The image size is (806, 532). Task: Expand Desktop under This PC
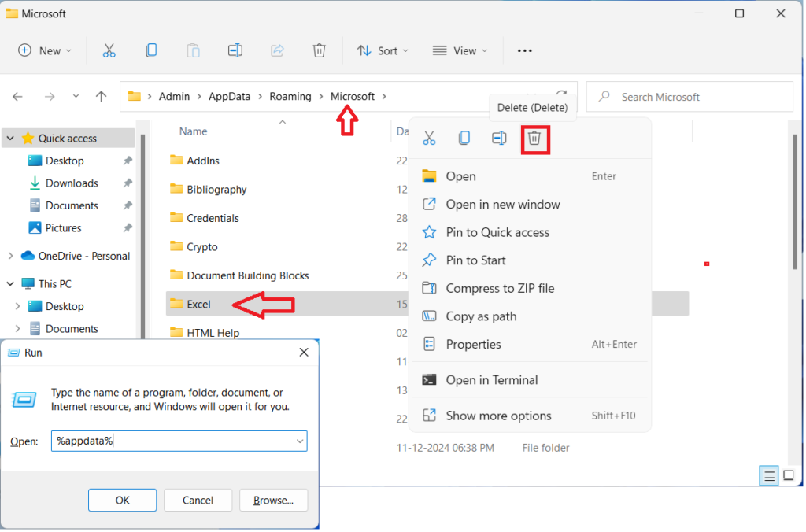(x=17, y=306)
